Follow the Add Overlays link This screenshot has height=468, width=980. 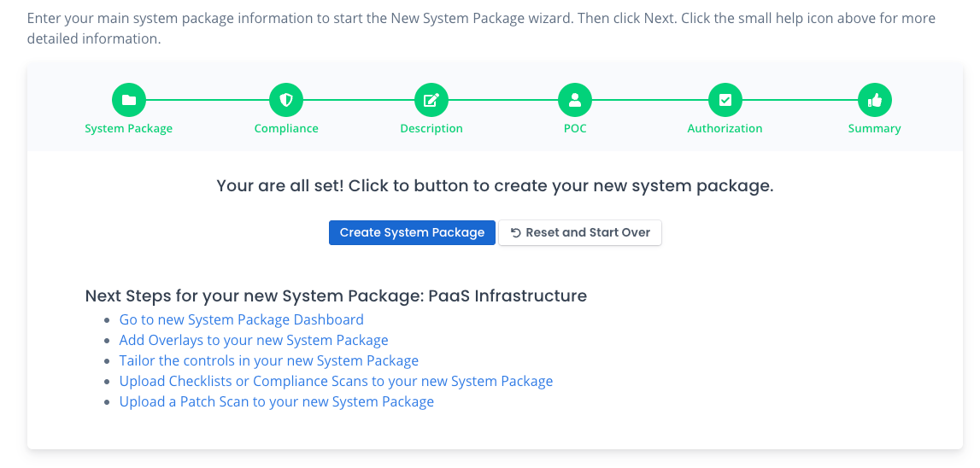[254, 340]
